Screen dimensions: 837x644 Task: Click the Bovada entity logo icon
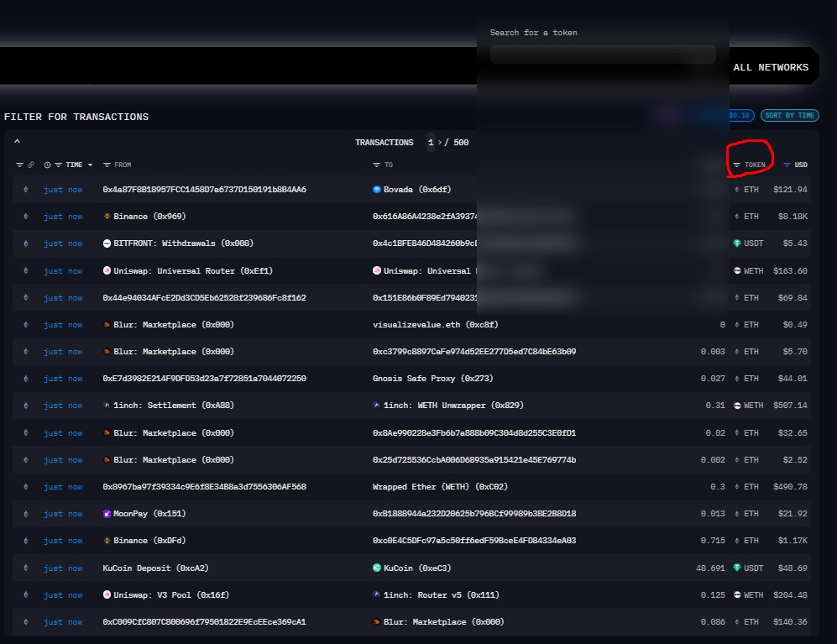coord(376,189)
